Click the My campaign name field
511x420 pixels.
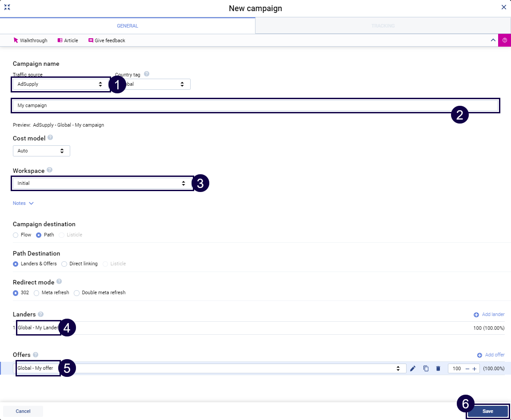(x=255, y=105)
